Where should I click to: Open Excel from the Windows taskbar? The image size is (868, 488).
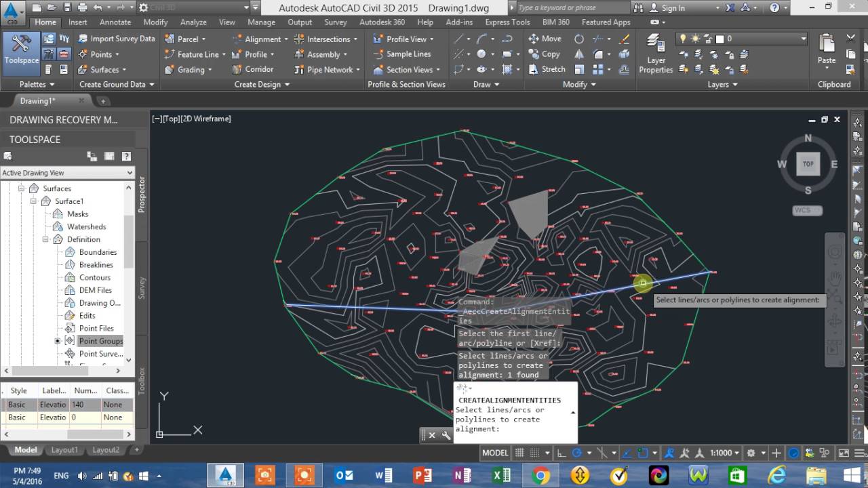pyautogui.click(x=501, y=475)
